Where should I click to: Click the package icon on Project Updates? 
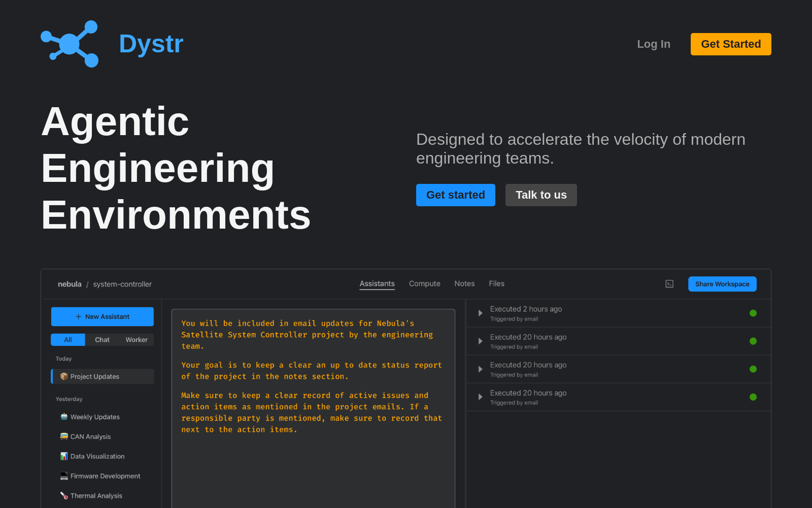coord(64,376)
